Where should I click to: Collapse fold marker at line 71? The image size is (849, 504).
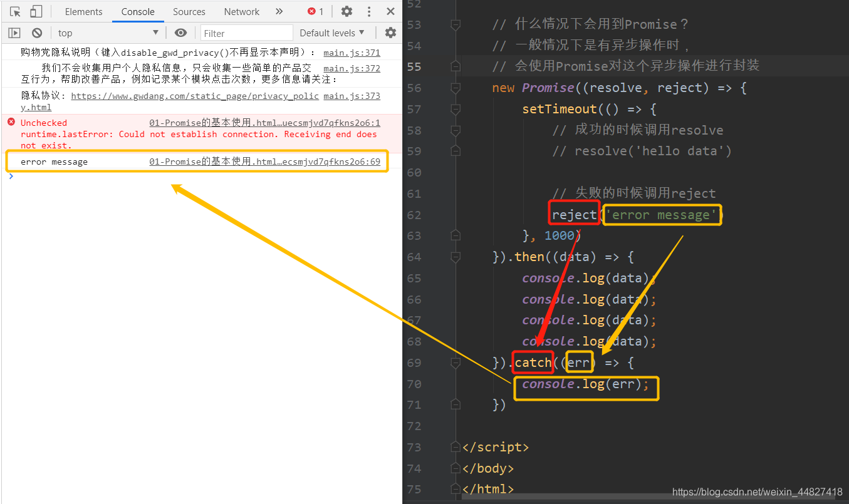click(456, 404)
